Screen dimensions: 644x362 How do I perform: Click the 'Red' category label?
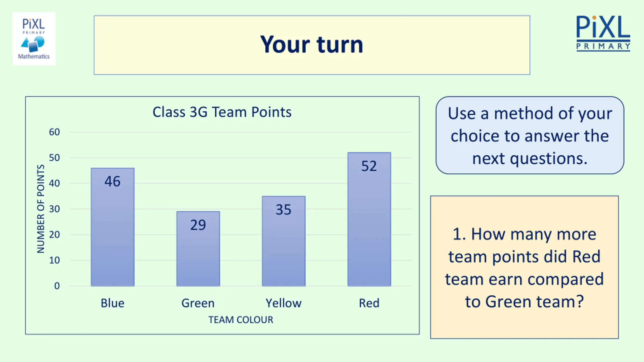pos(369,303)
